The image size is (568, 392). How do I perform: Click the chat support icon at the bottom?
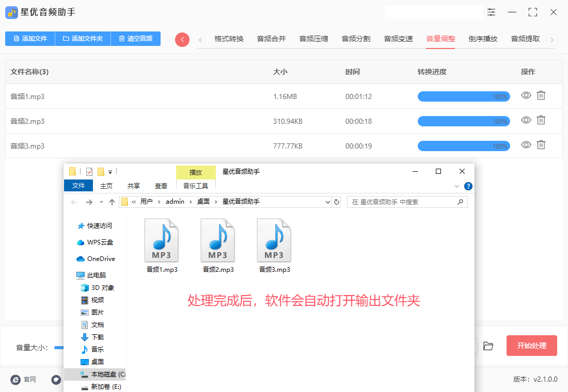[x=56, y=379]
